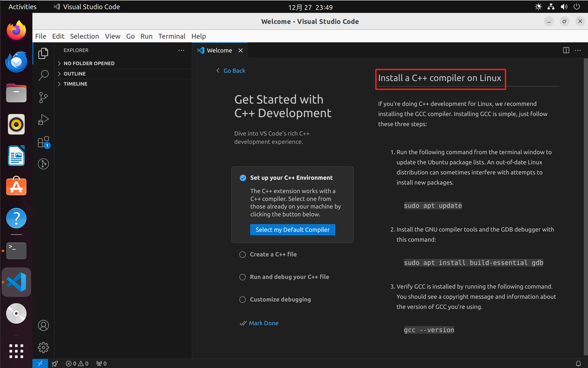Select the Welcome tab
588x368 pixels.
click(x=219, y=50)
